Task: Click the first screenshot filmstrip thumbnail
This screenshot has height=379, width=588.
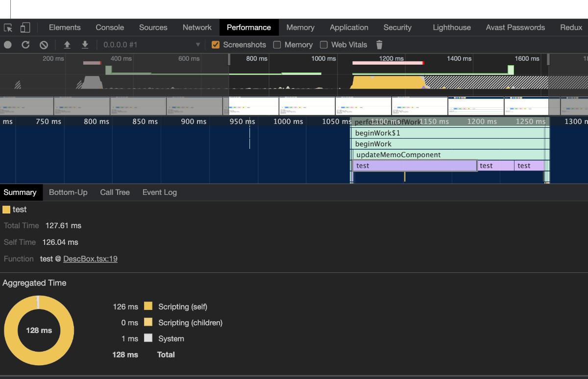Action: coord(26,106)
